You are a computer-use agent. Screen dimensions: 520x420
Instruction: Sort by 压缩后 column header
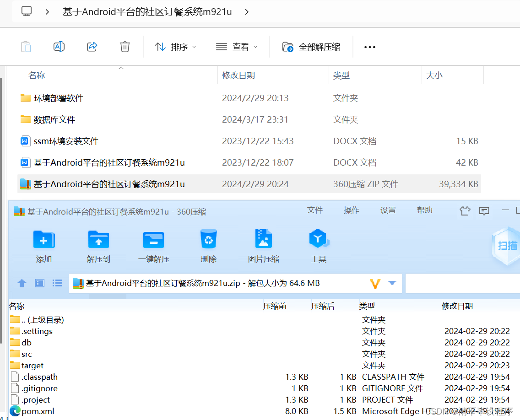(x=323, y=306)
